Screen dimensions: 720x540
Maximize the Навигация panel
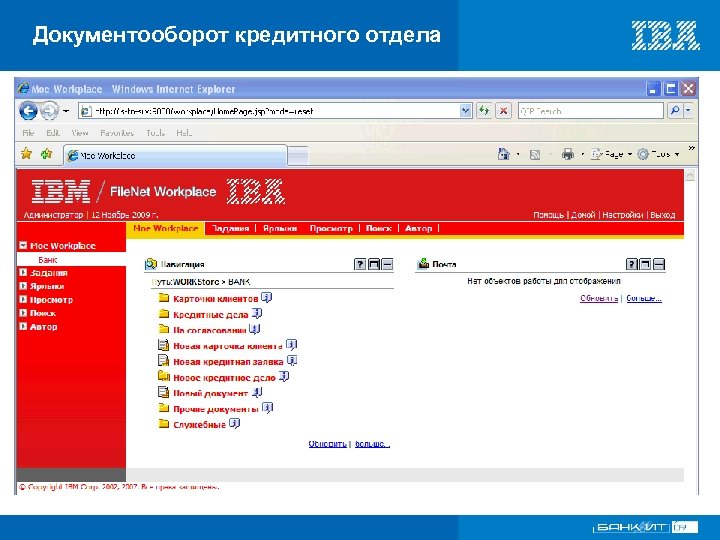point(374,264)
